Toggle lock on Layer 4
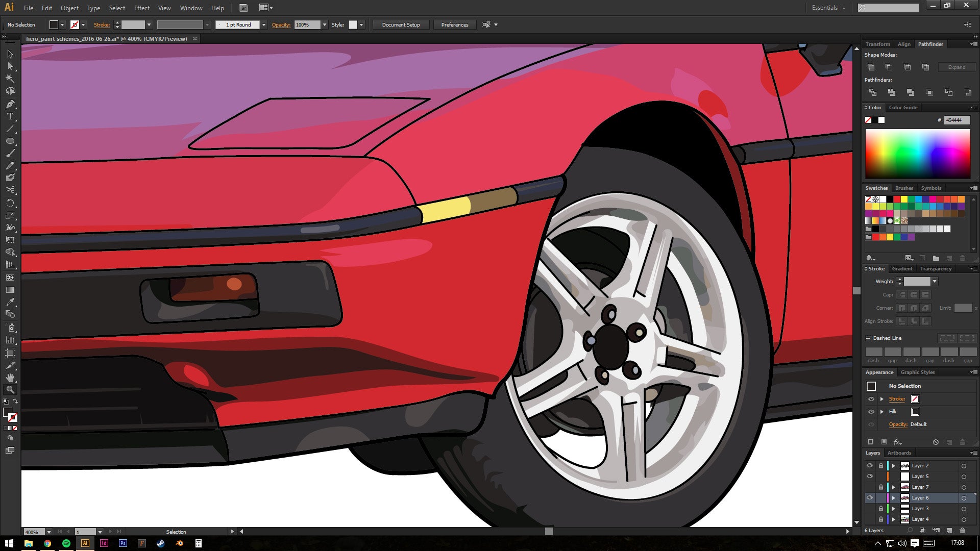Image resolution: width=980 pixels, height=551 pixels. tap(880, 519)
